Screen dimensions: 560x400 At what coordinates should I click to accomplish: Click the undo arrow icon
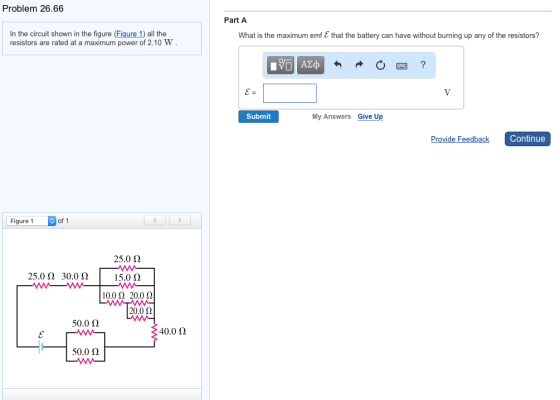click(x=338, y=65)
